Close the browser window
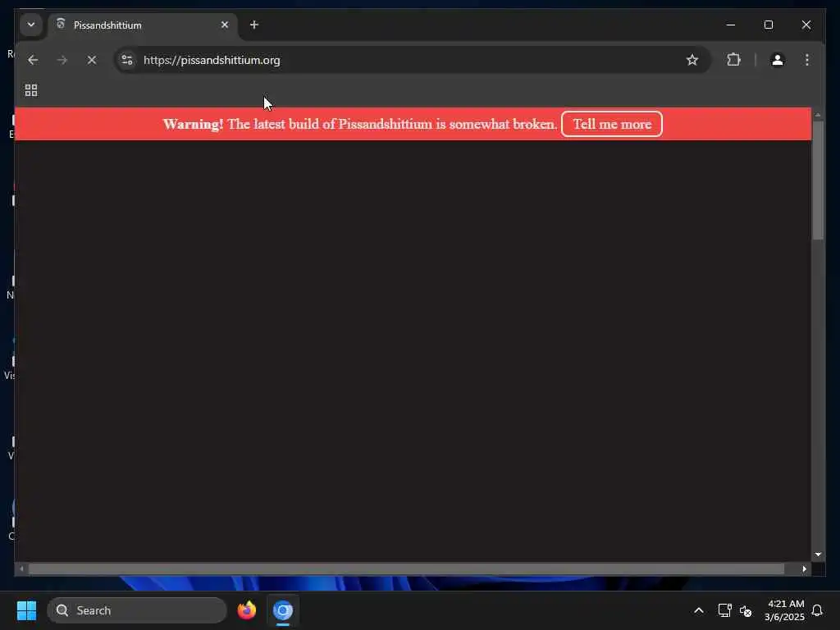The height and width of the screenshot is (630, 840). [806, 25]
